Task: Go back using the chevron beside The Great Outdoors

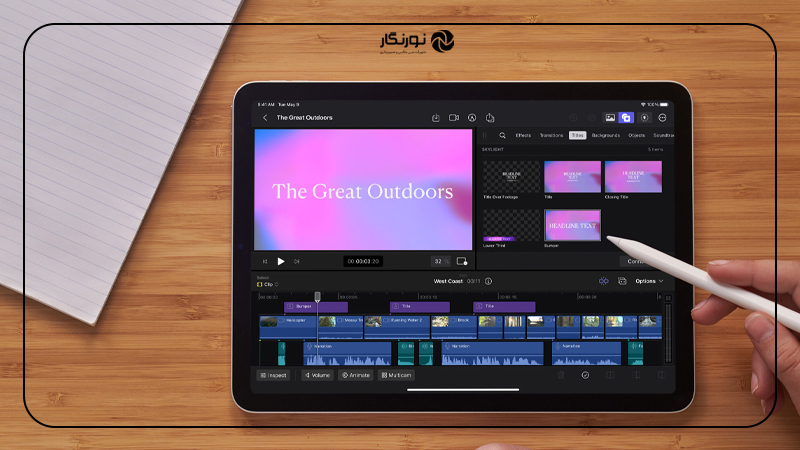Action: [x=265, y=118]
